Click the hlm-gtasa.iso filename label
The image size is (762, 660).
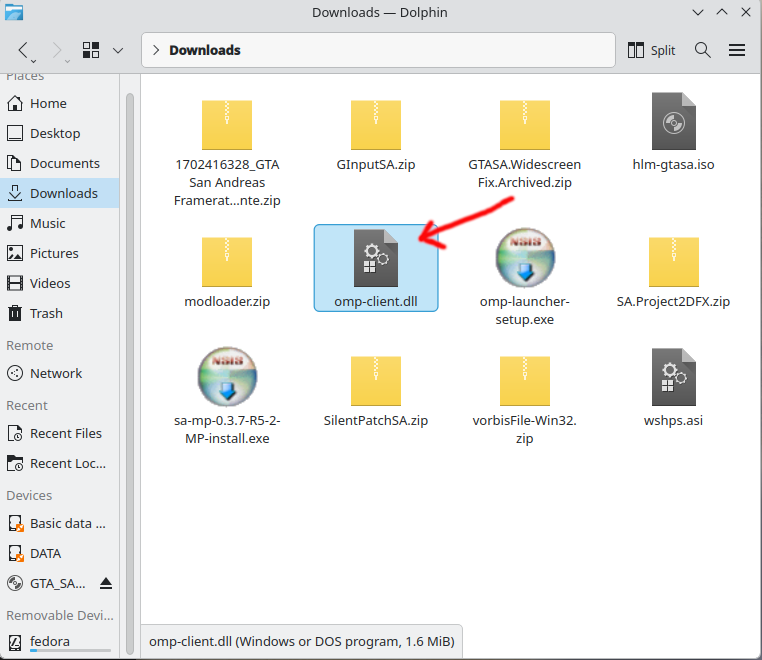(674, 164)
